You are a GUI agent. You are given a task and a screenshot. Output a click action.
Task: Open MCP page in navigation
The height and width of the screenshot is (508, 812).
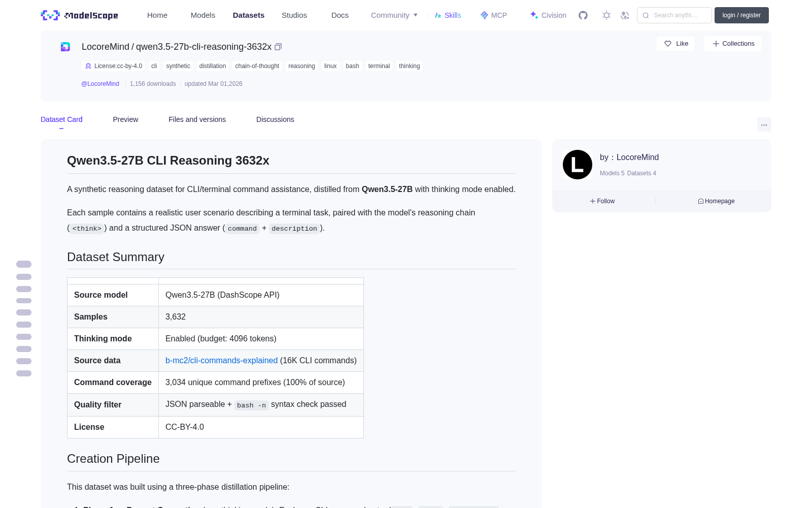[x=494, y=15]
